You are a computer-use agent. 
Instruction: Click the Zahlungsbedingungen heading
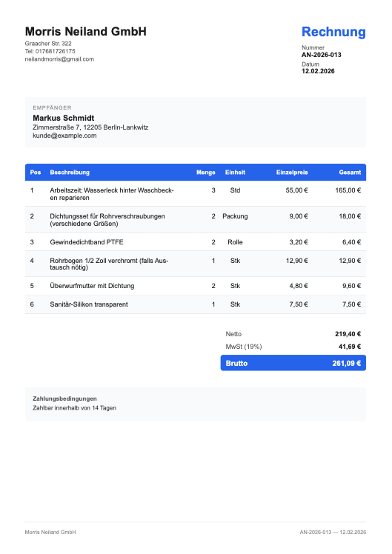point(64,398)
